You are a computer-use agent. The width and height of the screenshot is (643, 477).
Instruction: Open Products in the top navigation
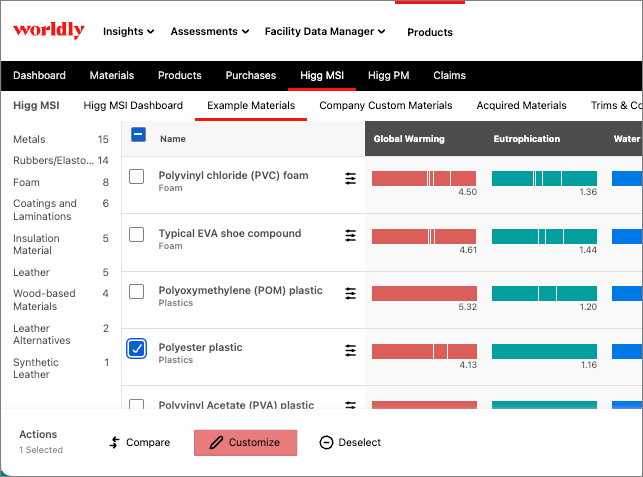click(430, 32)
